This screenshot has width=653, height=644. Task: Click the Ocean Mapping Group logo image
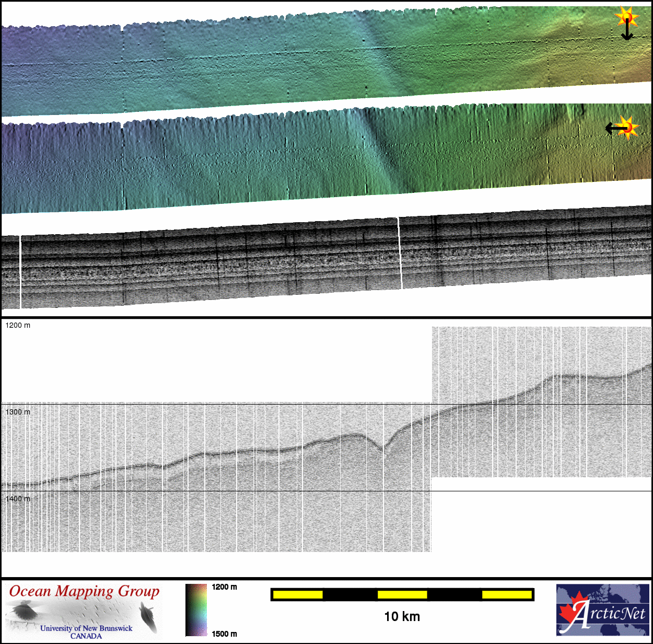(84, 611)
